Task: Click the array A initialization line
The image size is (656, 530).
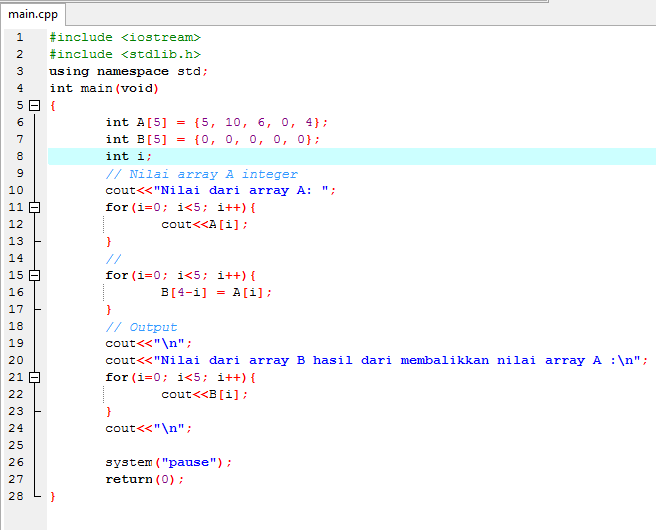Action: pyautogui.click(x=217, y=123)
